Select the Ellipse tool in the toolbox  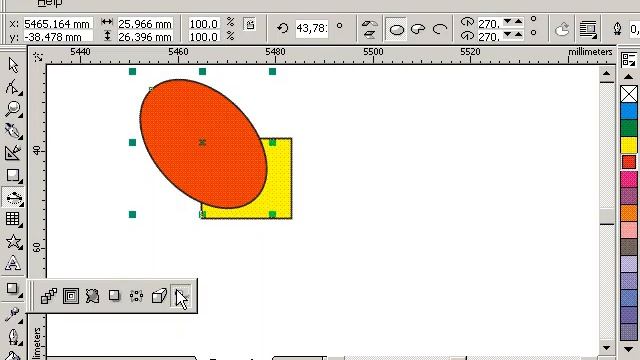(x=13, y=198)
